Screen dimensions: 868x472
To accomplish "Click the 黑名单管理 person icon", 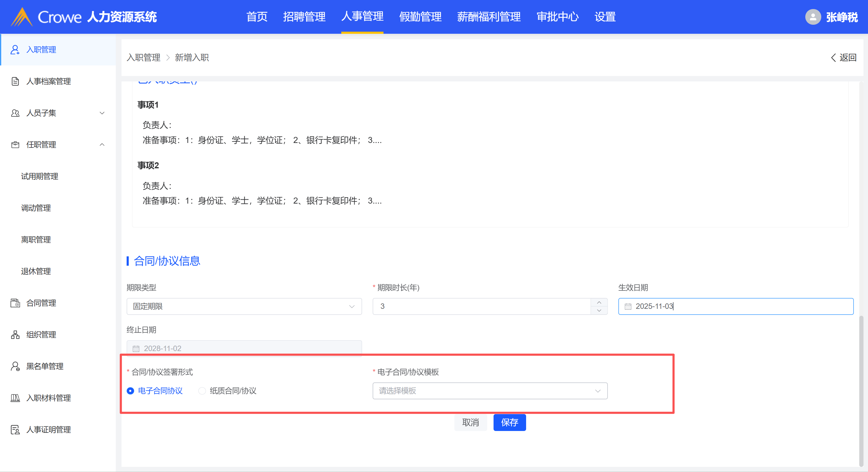I will pyautogui.click(x=15, y=366).
